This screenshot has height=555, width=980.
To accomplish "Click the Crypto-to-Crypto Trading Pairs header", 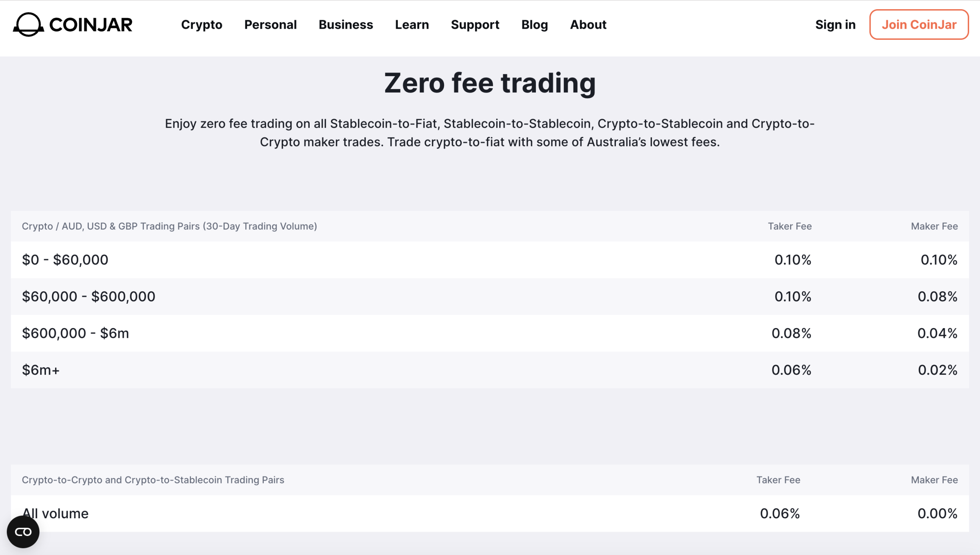I will tap(153, 480).
